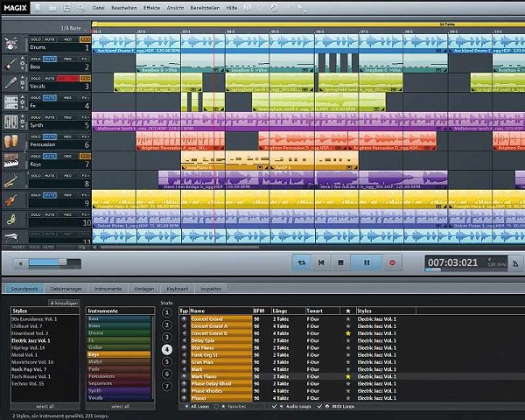Click the bongo drums icon of Percussion track
The height and width of the screenshot is (420, 525).
point(10,141)
